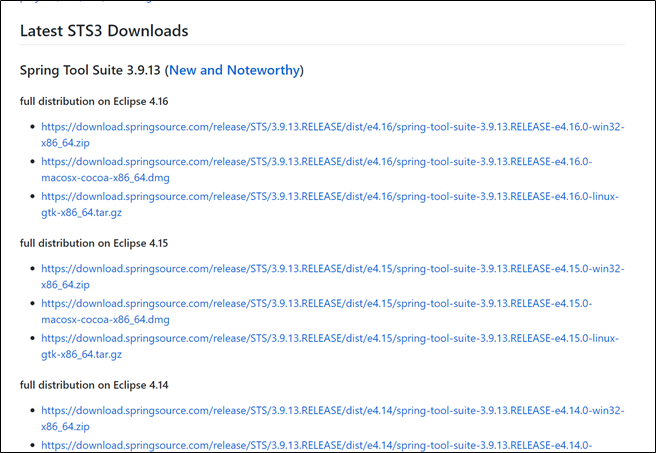Click 'full distribution on Eclipse 4.15' text
The width and height of the screenshot is (656, 453).
click(x=94, y=243)
